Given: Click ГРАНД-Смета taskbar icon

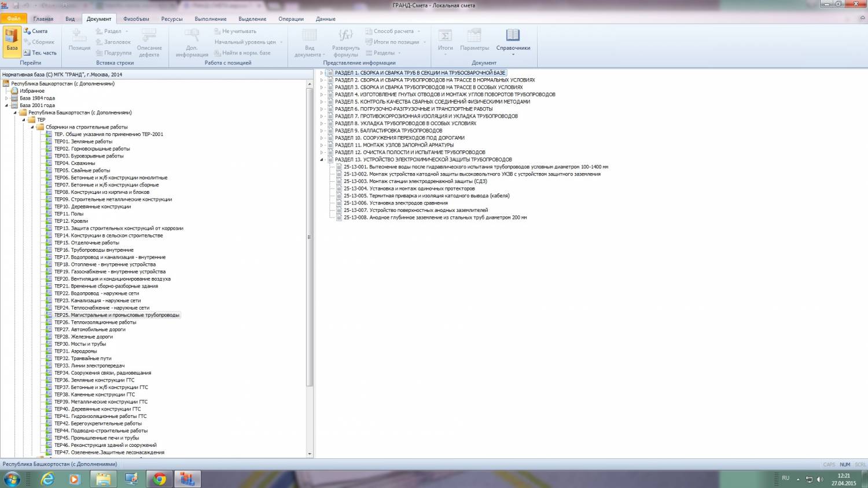Looking at the screenshot, I should 187,479.
